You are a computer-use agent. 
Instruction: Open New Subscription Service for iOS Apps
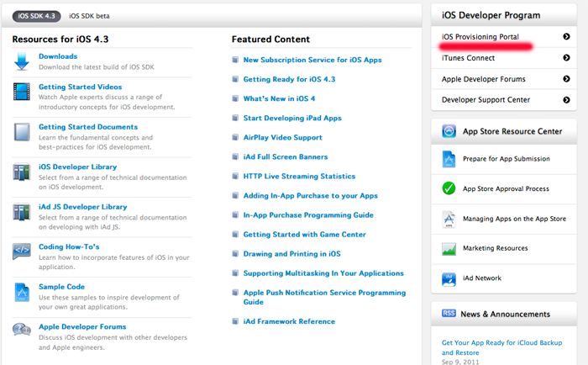tap(312, 60)
